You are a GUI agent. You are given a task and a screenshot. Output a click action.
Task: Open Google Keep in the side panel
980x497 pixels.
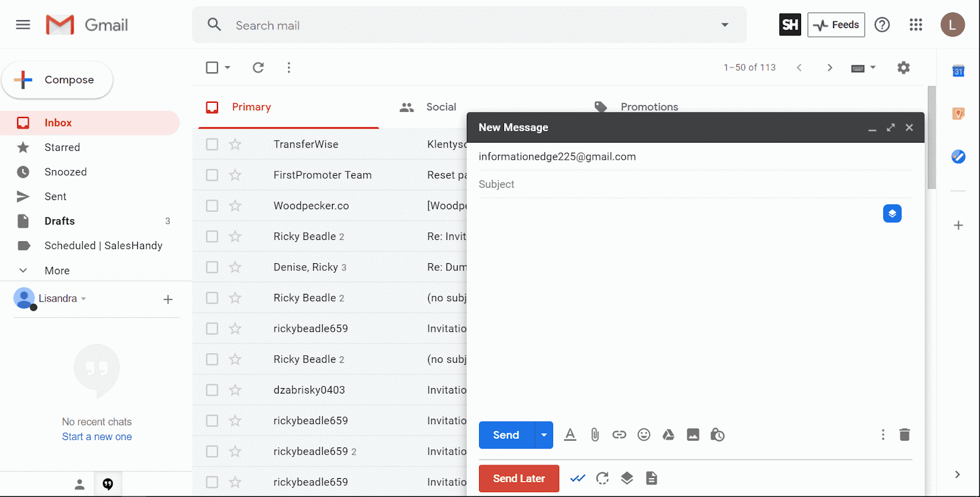click(x=959, y=114)
